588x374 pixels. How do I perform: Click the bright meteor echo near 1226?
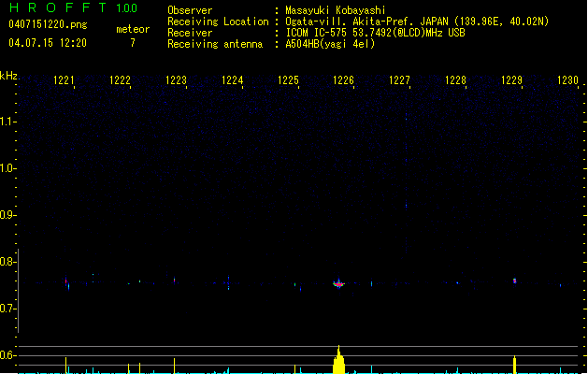coord(338,284)
